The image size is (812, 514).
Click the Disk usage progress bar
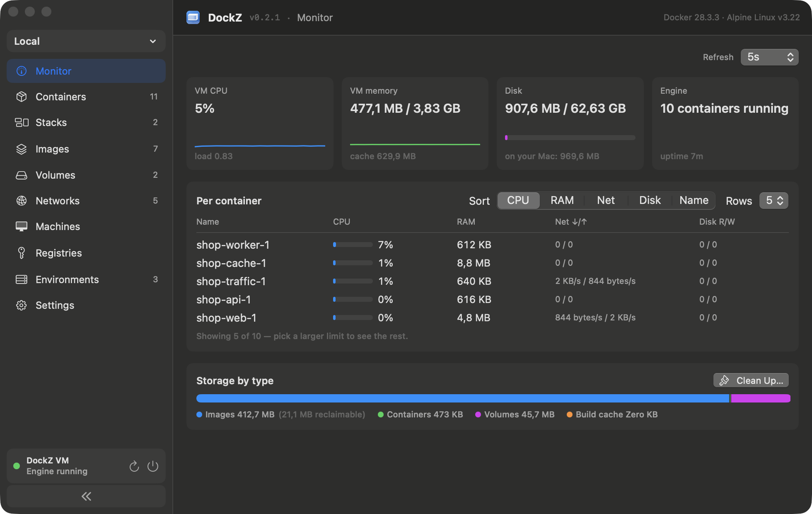click(x=570, y=138)
